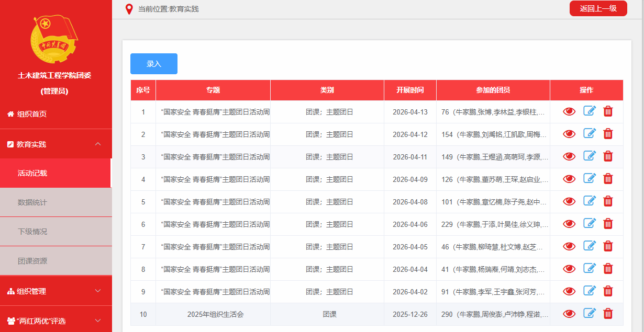View the 2026-04-05 activity record
This screenshot has width=644, height=332.
(569, 246)
